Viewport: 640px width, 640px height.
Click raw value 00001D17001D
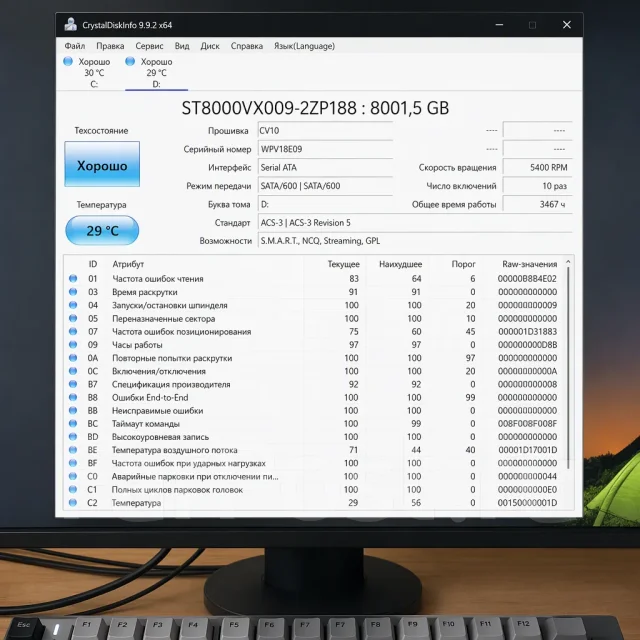pyautogui.click(x=527, y=450)
